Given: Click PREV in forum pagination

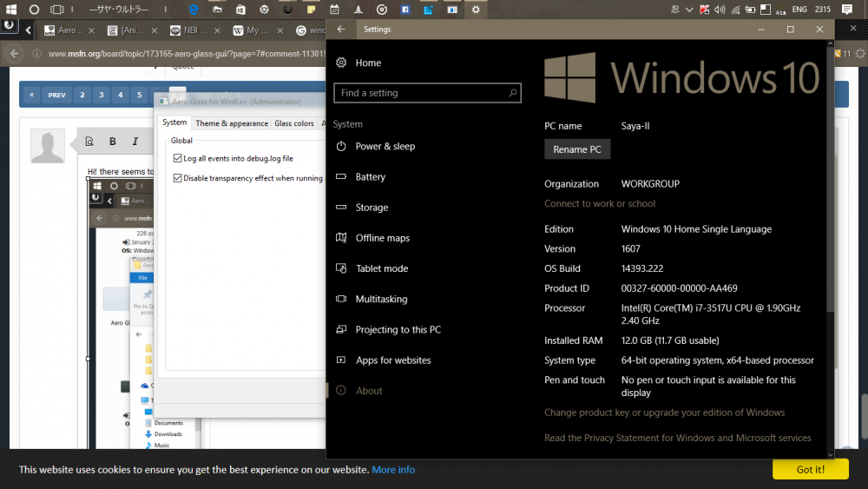Looking at the screenshot, I should (56, 95).
